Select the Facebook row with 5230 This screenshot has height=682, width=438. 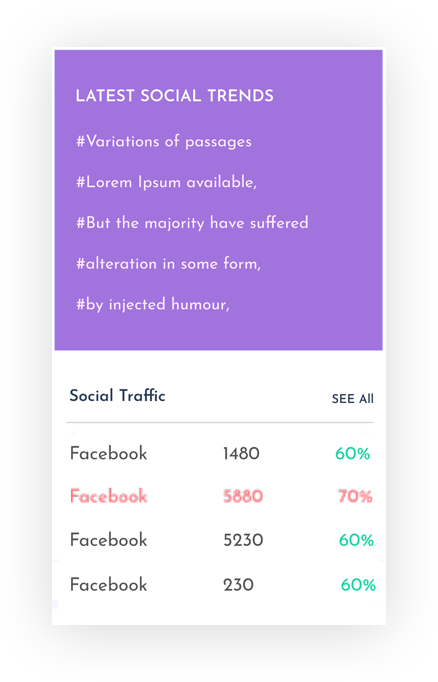220,540
